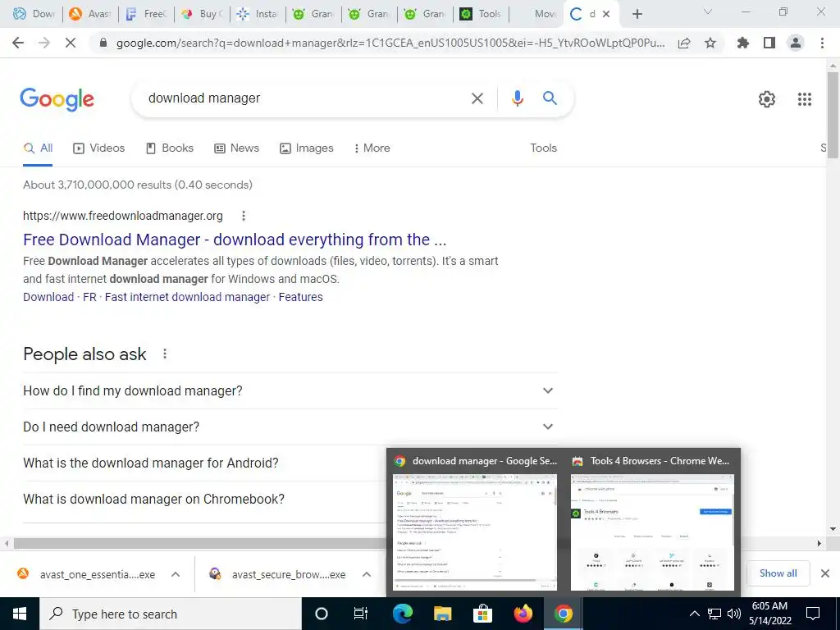Expand 'What is download manager on Chromebook?'
Image resolution: width=840 pixels, height=630 pixels.
click(x=204, y=499)
